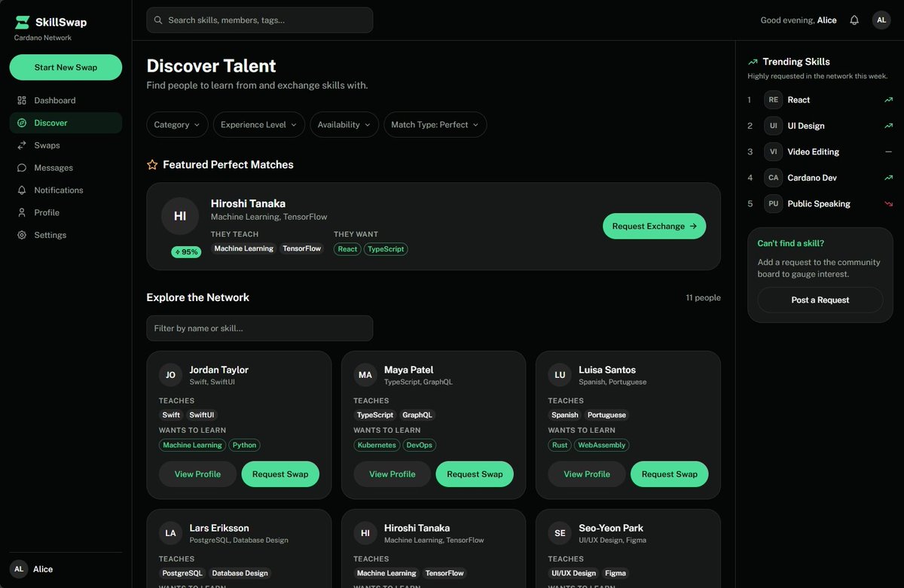Open Messages from the sidebar
904x588 pixels.
(x=66, y=168)
